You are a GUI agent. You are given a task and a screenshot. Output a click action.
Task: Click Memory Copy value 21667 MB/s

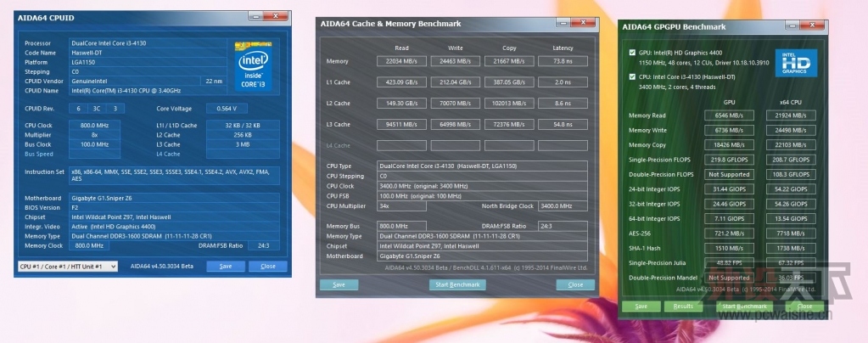click(509, 61)
